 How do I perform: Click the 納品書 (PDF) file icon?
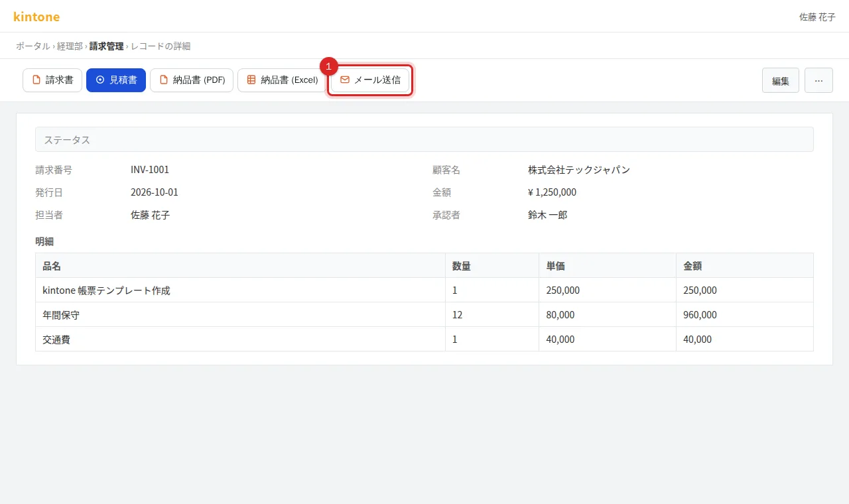pyautogui.click(x=164, y=80)
